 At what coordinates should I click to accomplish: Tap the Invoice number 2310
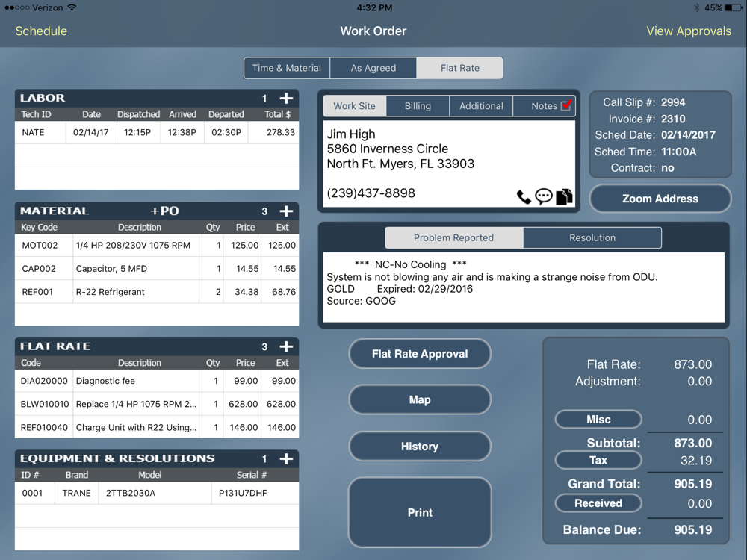tap(673, 119)
